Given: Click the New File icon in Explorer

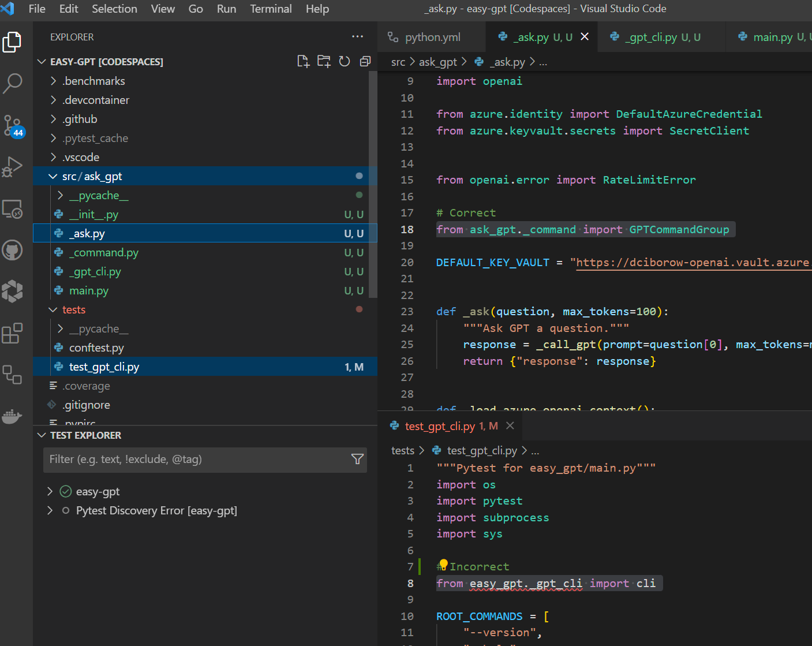Looking at the screenshot, I should tap(303, 61).
